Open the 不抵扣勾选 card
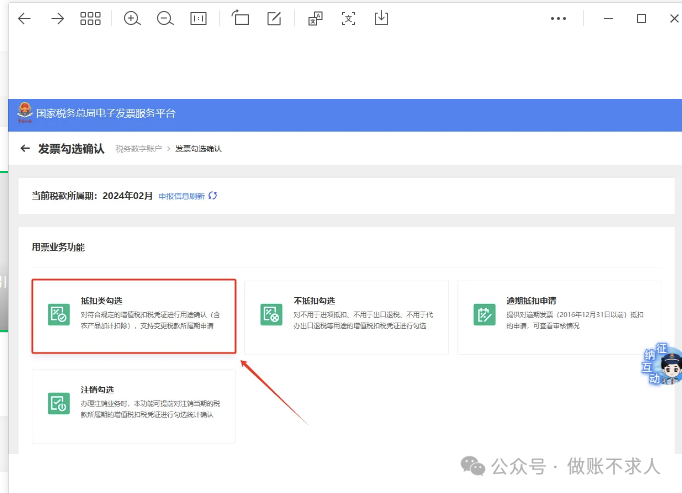 346,317
